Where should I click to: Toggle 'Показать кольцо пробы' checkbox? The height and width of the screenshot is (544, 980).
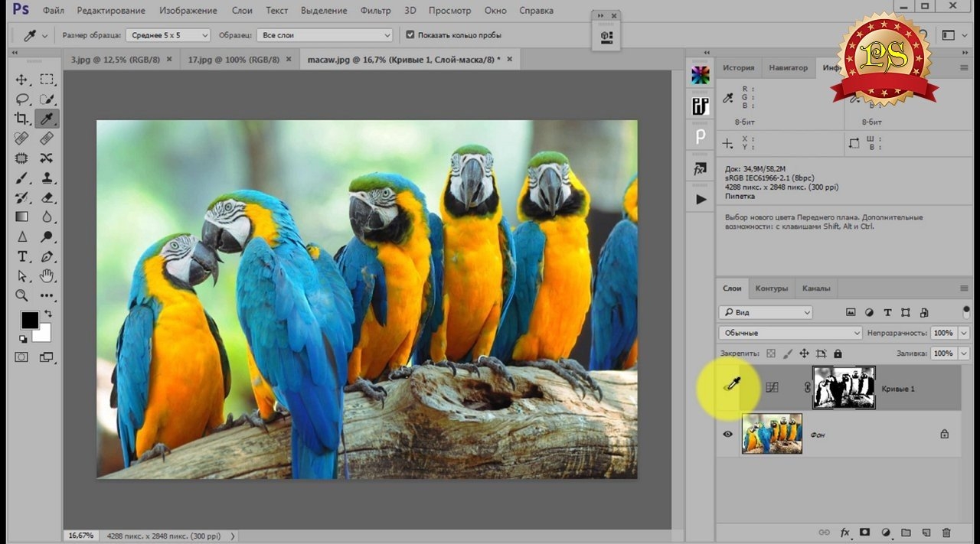click(410, 35)
